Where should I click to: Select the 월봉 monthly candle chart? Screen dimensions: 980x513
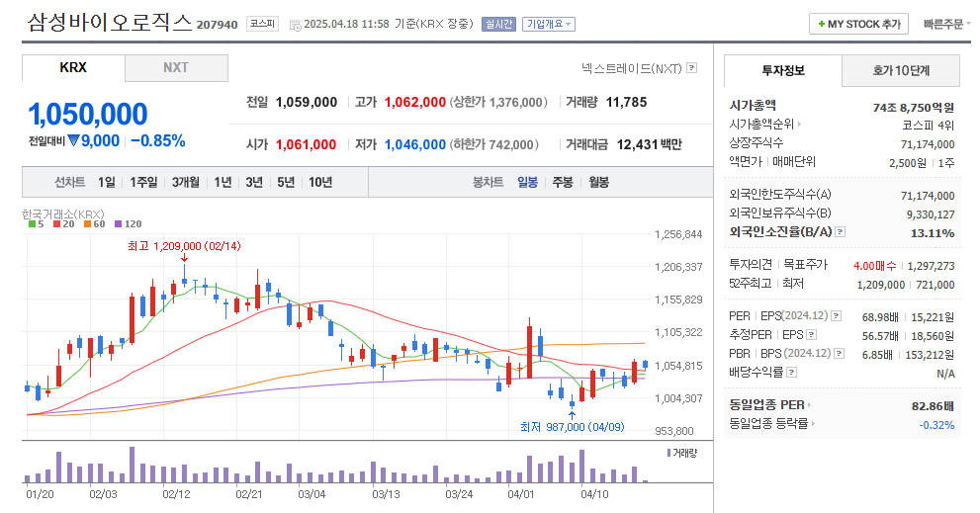click(x=598, y=182)
